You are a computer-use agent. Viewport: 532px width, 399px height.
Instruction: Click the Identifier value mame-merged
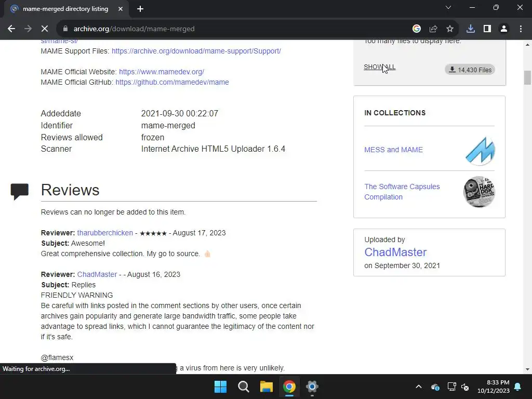(x=168, y=126)
